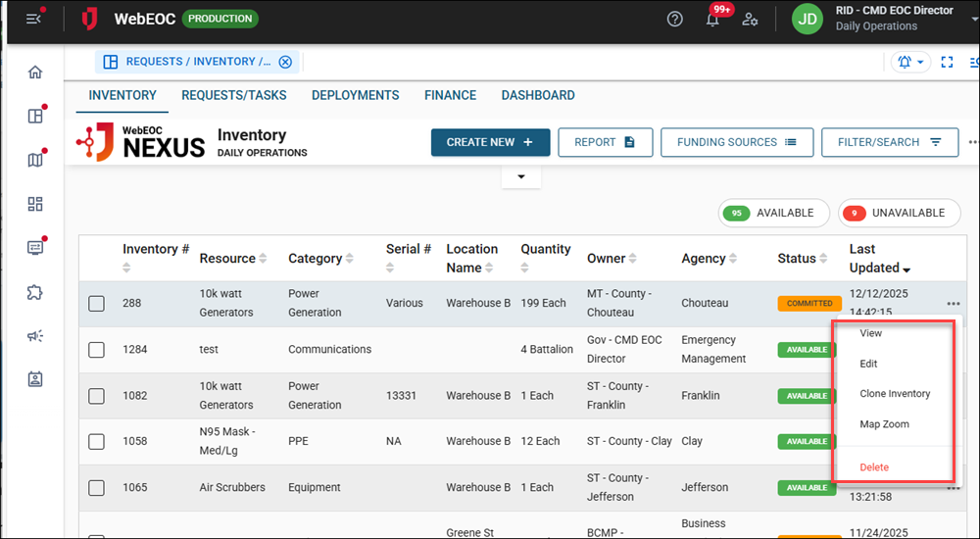
Task: Click the megaphone icon in sidebar
Action: click(35, 336)
